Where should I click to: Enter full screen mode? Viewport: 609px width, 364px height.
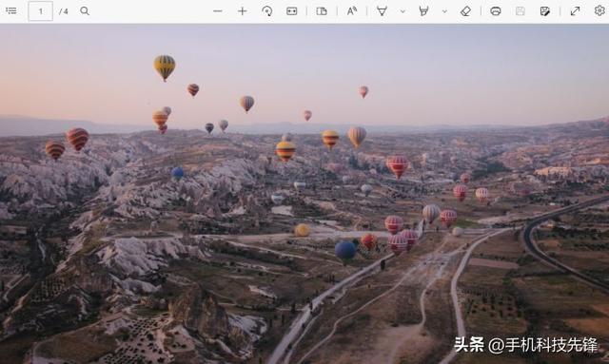(x=575, y=10)
